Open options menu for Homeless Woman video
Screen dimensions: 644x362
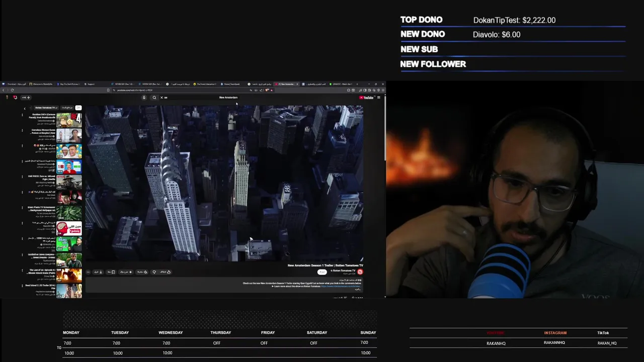pos(22,130)
